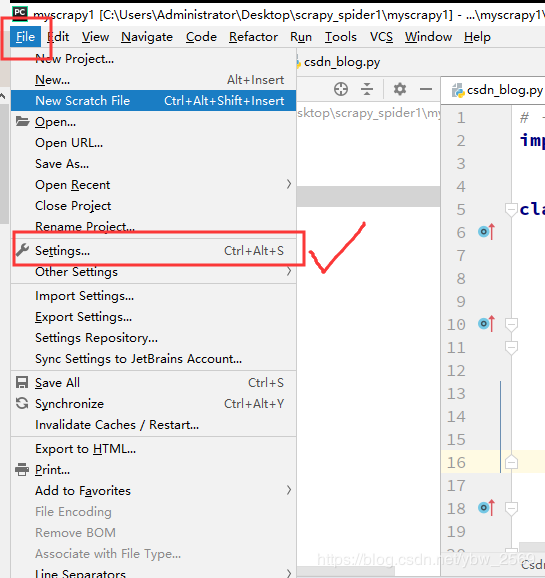
Task: Click the wrench icon next to Settings...
Action: tap(22, 250)
